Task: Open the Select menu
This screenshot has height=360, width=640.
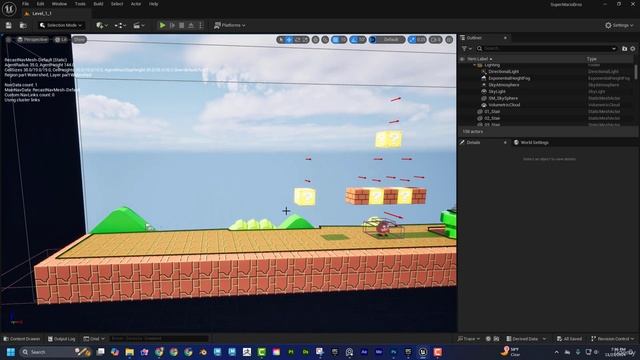Action: pos(117,4)
